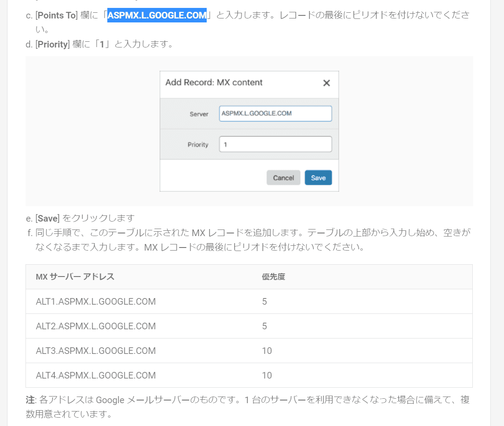Image resolution: width=504 pixels, height=426 pixels.
Task: Click the MX サーバー アドレス column header
Action: tap(75, 277)
